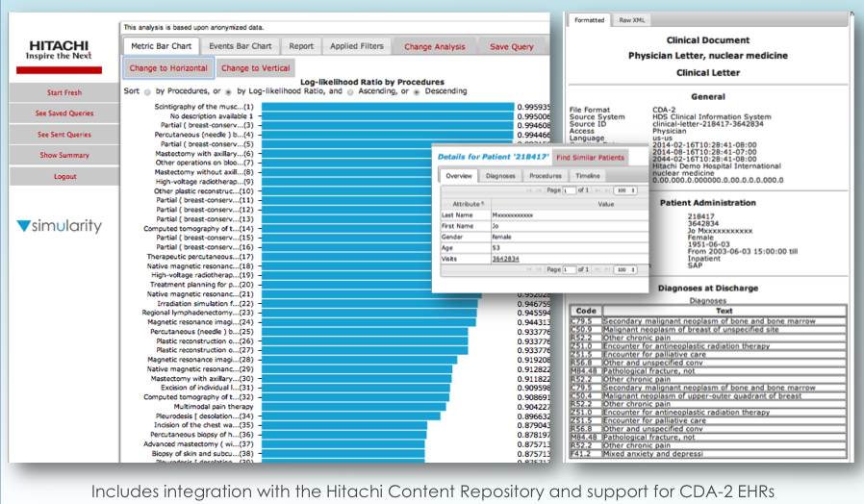Screen dimensions: 864x504
Task: Open the Timeline tab in patient details
Action: [x=588, y=176]
